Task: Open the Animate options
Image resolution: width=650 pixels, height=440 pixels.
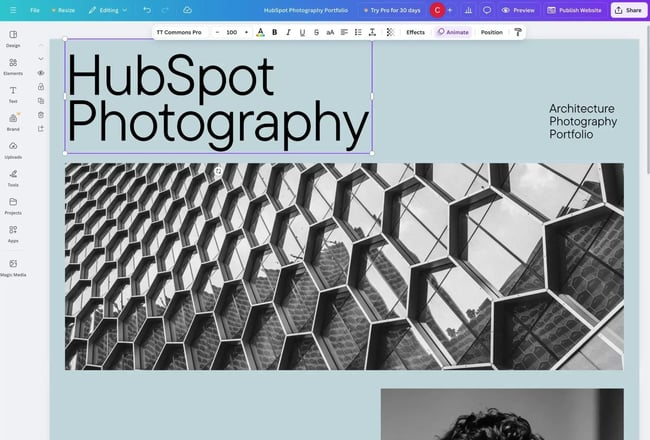Action: click(x=453, y=32)
